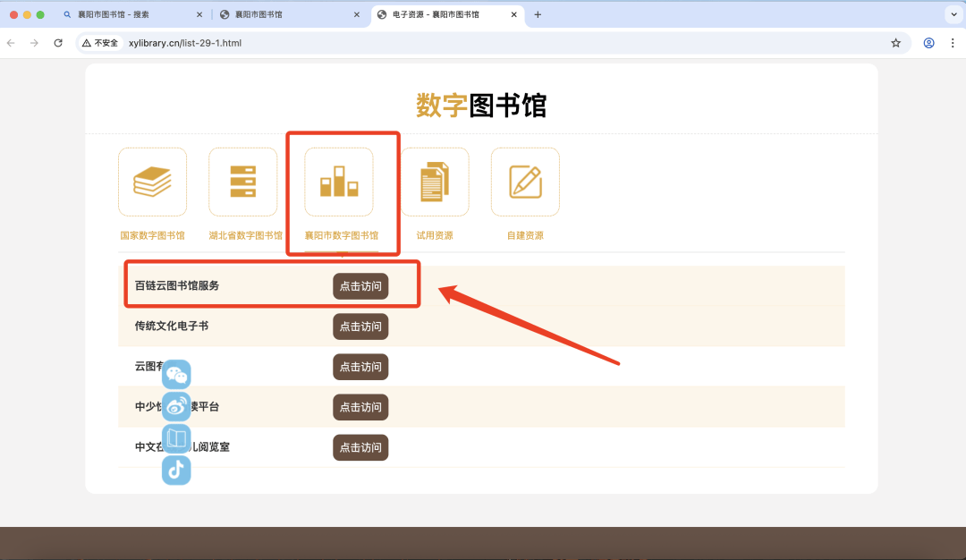The width and height of the screenshot is (966, 560).
Task: Bookmark this page with the star icon
Action: click(895, 43)
